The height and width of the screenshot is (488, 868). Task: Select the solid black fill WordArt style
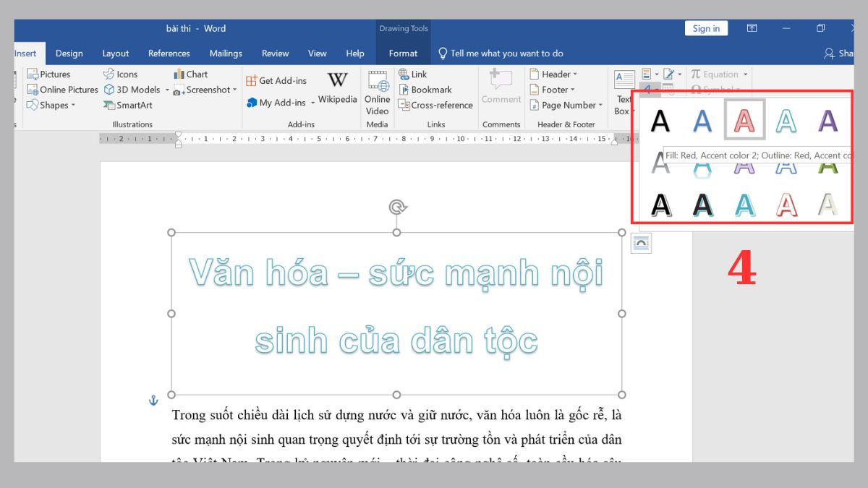click(x=660, y=120)
